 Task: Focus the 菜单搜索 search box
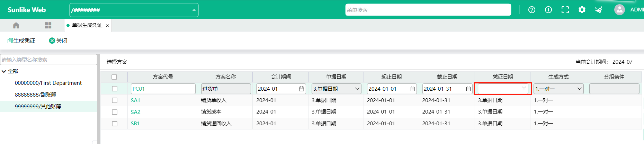428,10
